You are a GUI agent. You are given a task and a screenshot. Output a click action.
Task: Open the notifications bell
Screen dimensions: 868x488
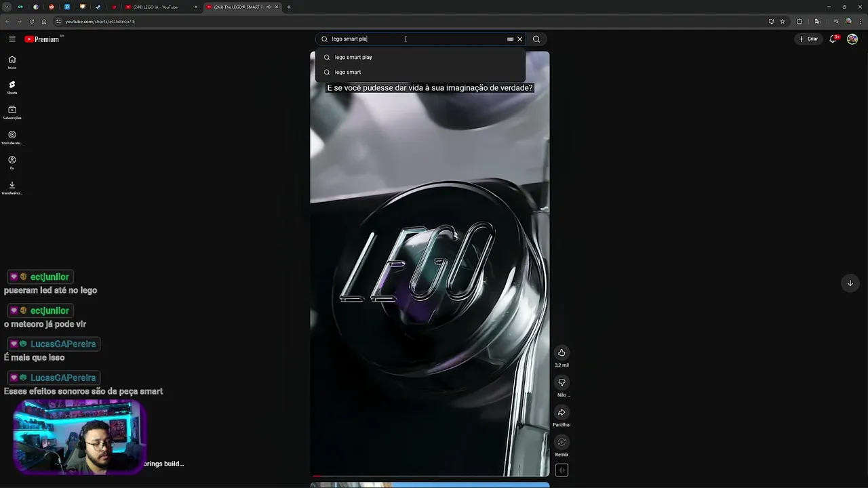pos(833,39)
